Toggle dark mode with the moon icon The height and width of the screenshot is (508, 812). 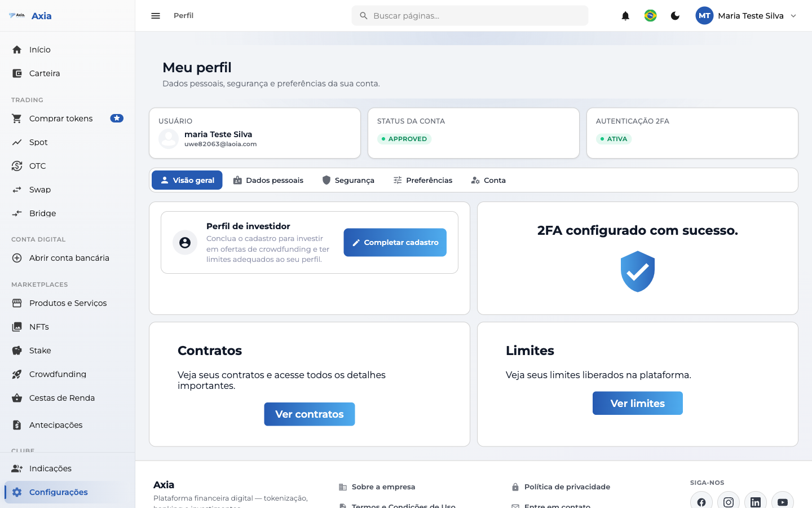(x=675, y=16)
